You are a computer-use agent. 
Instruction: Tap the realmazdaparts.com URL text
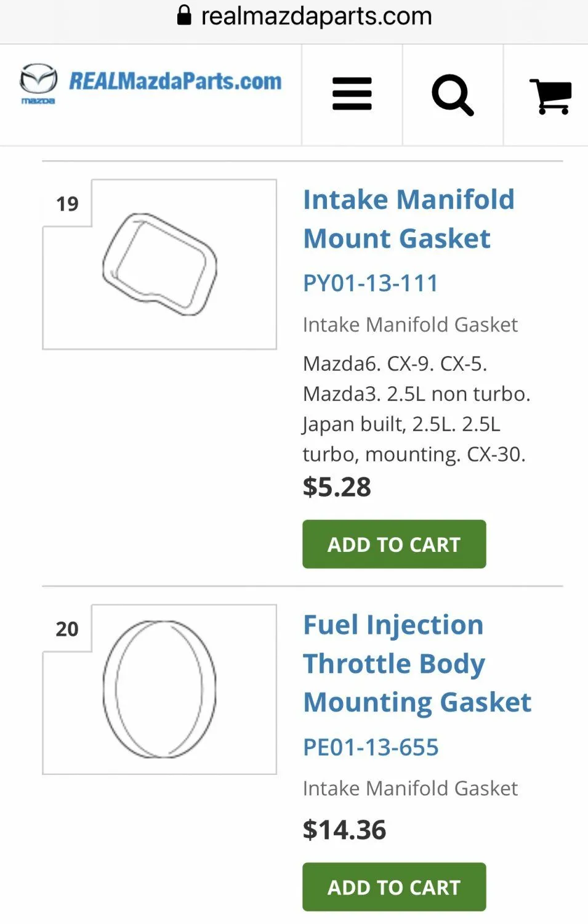(x=316, y=15)
